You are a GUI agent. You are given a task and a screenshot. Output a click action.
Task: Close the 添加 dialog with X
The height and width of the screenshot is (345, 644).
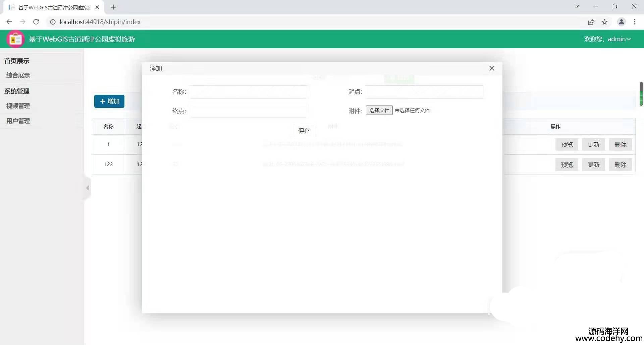[x=492, y=68]
